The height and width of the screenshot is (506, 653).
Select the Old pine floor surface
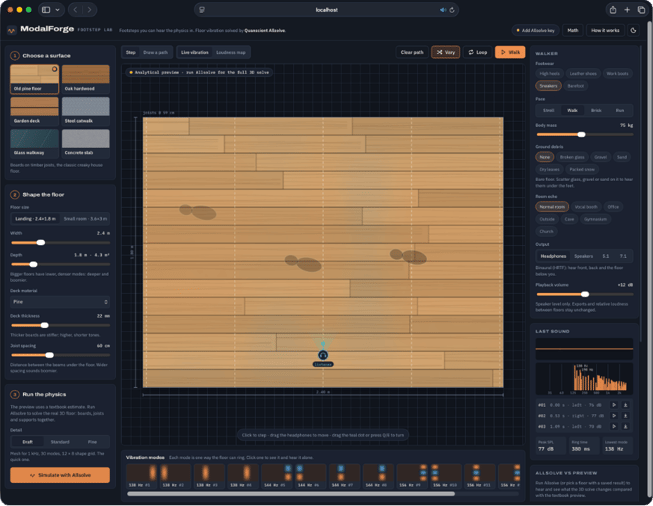coord(34,79)
